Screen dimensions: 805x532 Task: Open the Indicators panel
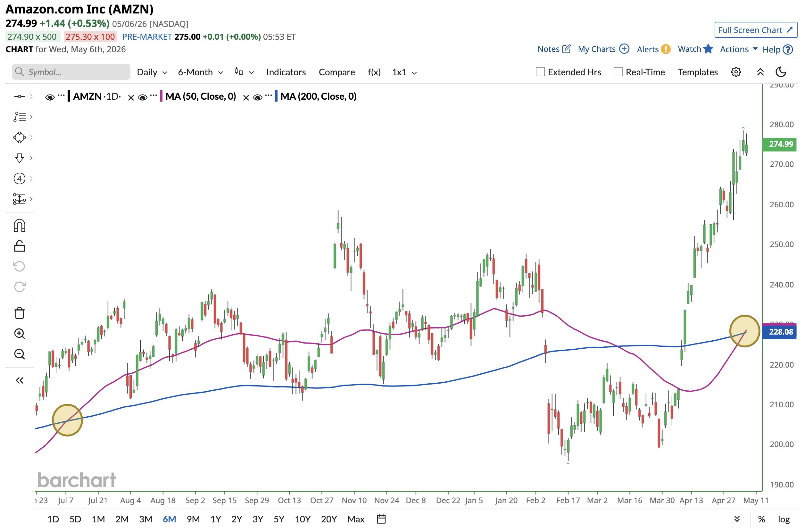pyautogui.click(x=286, y=72)
